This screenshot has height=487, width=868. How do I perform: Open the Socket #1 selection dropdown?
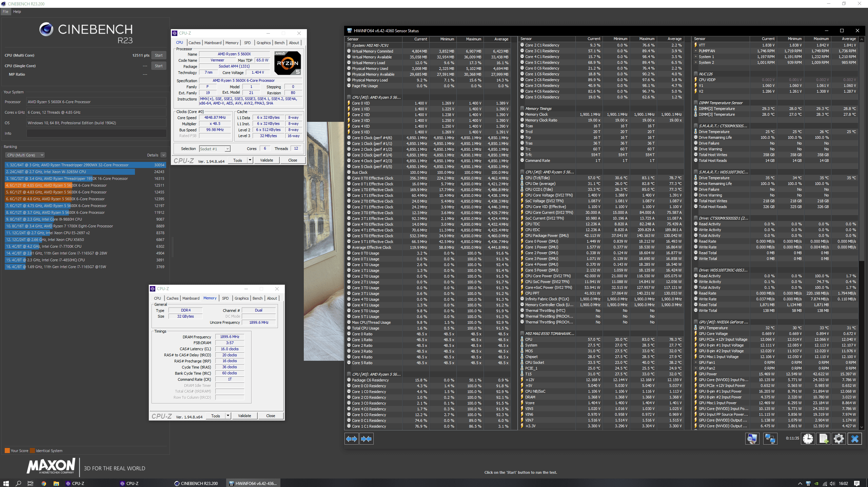point(215,149)
